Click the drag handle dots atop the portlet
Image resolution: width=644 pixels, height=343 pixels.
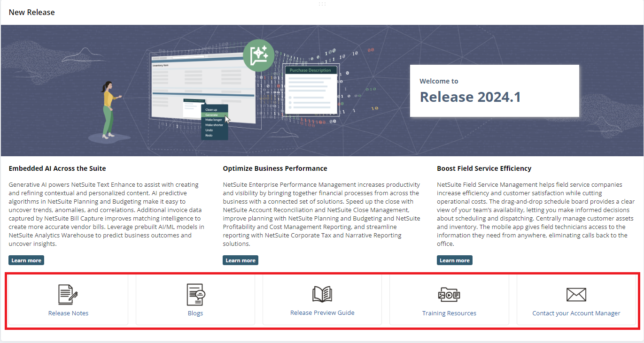pos(322,4)
